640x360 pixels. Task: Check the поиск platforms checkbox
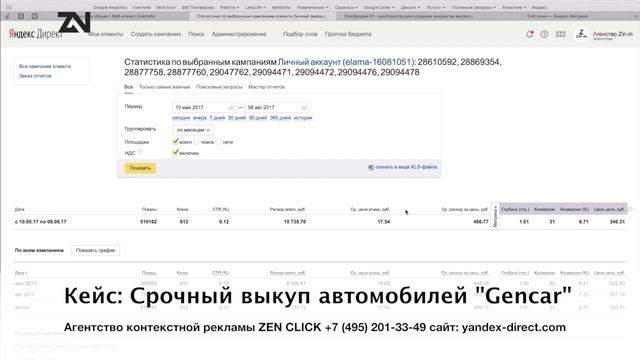coord(196,142)
